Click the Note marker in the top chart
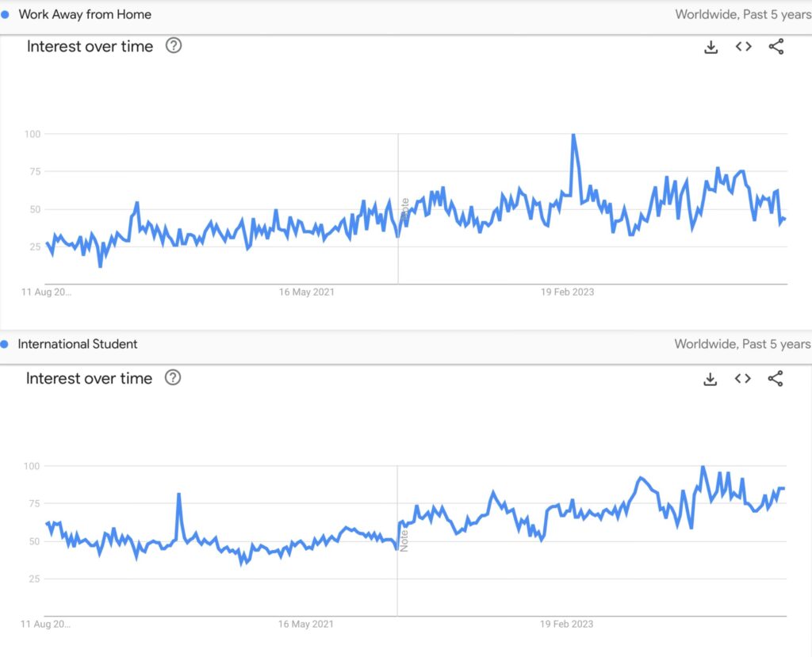 (404, 209)
